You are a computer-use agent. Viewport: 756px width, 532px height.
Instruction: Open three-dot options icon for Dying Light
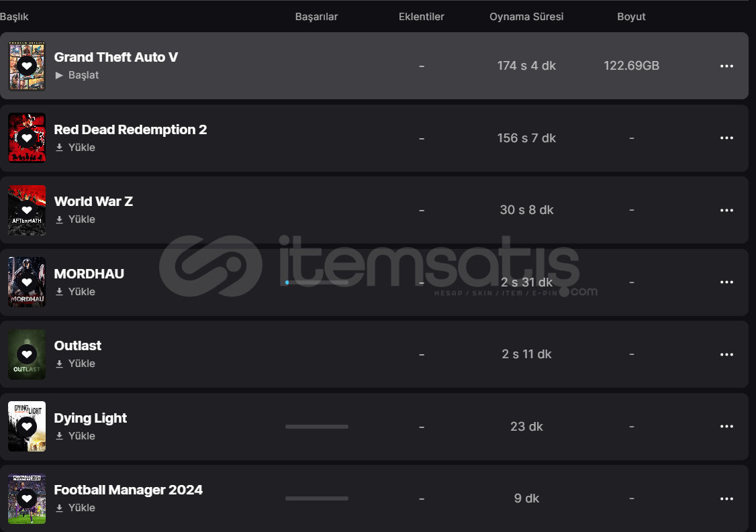click(726, 427)
